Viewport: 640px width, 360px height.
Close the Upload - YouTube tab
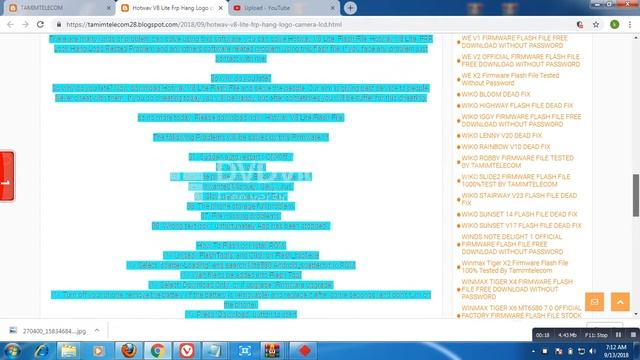(333, 8)
